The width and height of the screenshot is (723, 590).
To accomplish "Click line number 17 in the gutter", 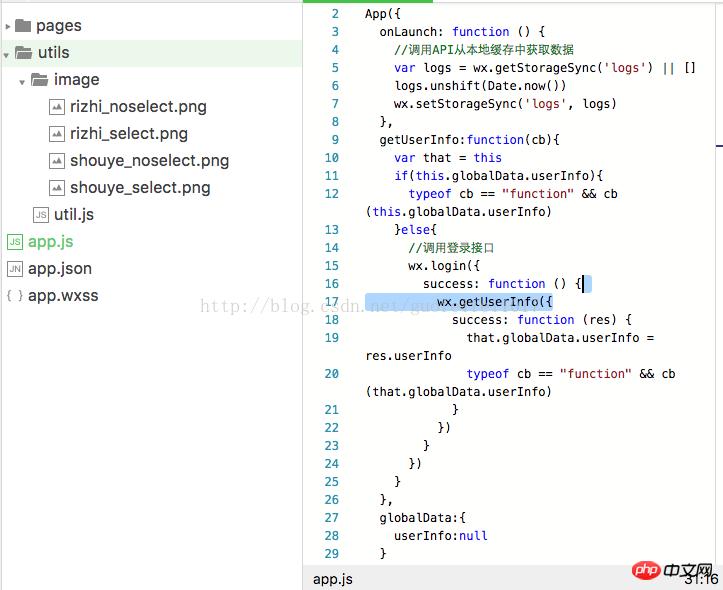I will coord(332,302).
